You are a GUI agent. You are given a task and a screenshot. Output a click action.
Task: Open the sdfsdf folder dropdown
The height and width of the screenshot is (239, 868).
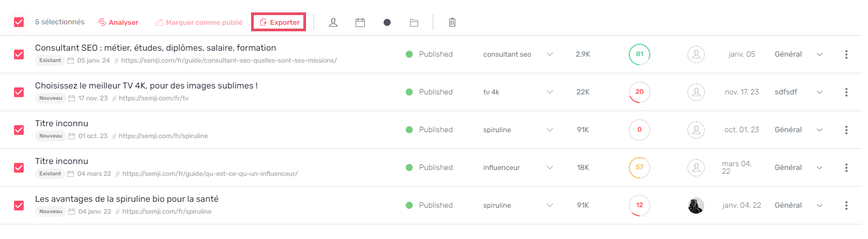point(820,92)
